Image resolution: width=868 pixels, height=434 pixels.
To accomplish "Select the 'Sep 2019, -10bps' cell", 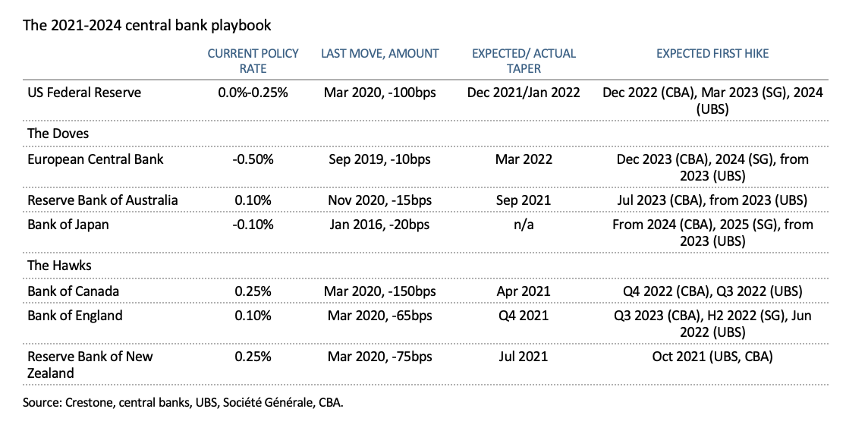I will click(x=380, y=159).
